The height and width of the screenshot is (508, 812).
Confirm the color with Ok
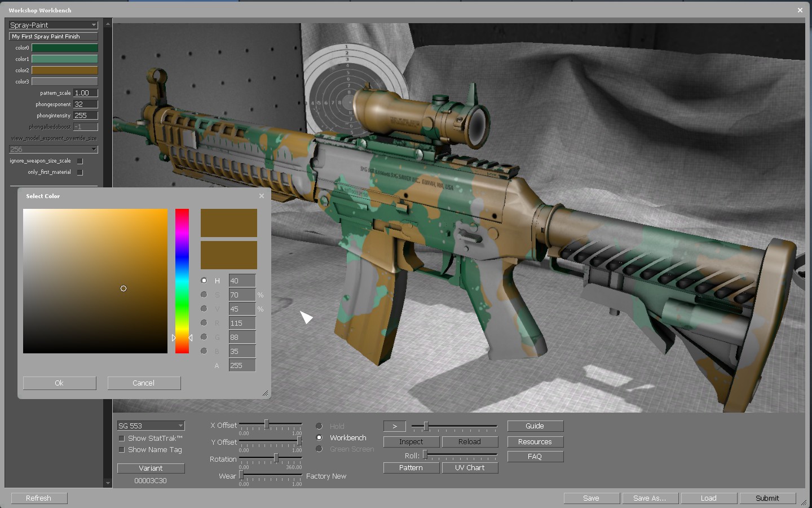[59, 383]
